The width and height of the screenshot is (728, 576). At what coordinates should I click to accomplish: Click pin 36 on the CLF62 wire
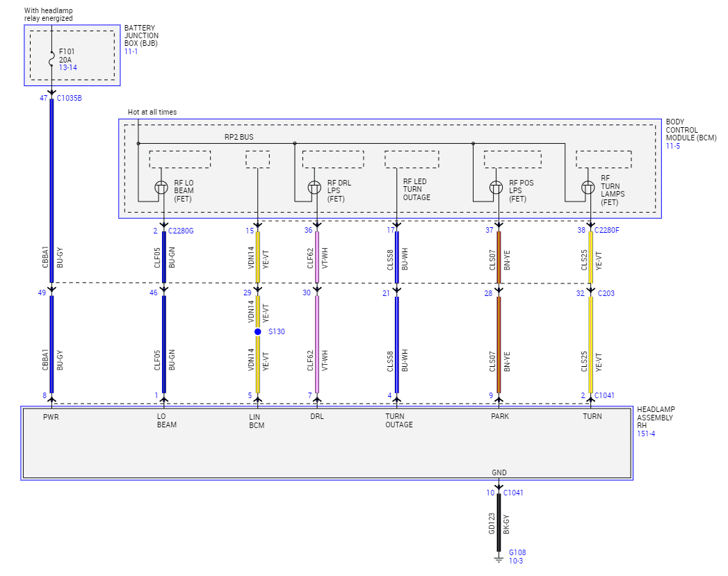[308, 231]
